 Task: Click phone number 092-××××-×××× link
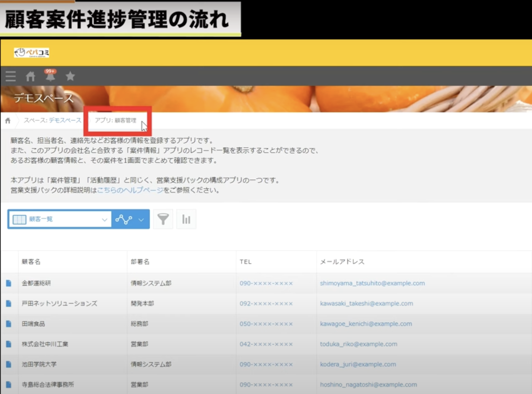point(266,304)
